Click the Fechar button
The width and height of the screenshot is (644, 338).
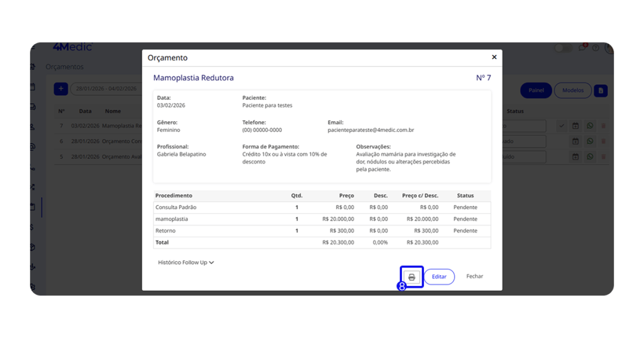(x=475, y=276)
